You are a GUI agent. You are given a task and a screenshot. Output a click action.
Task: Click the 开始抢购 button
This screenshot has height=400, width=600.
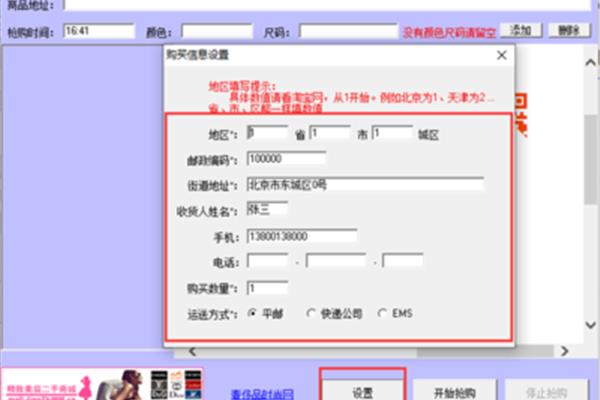point(454,390)
